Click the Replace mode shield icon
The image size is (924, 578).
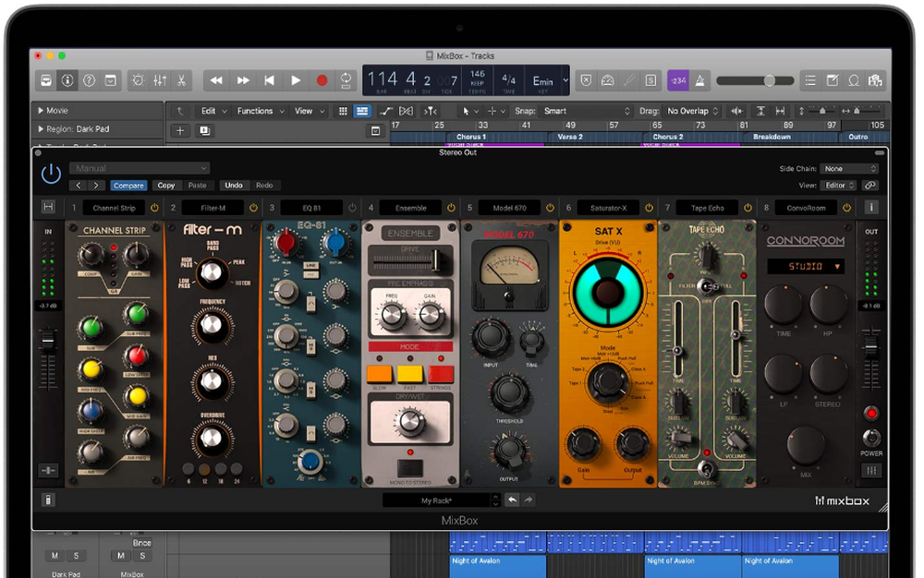click(x=586, y=80)
